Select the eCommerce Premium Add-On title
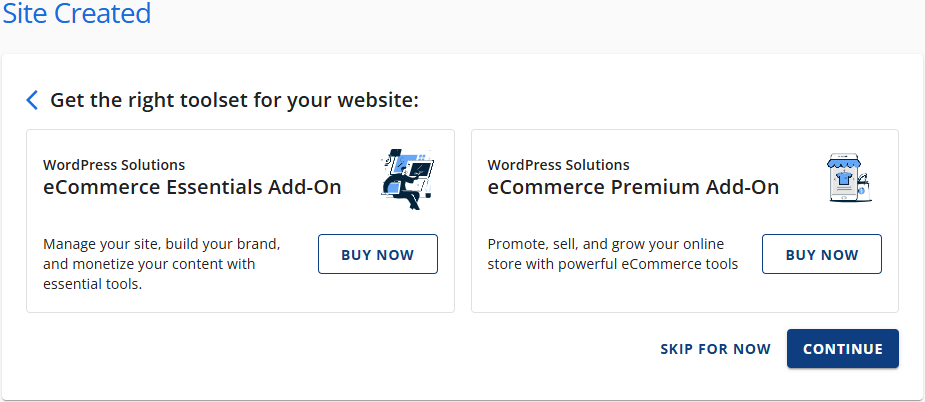The height and width of the screenshot is (402, 925). pyautogui.click(x=633, y=187)
